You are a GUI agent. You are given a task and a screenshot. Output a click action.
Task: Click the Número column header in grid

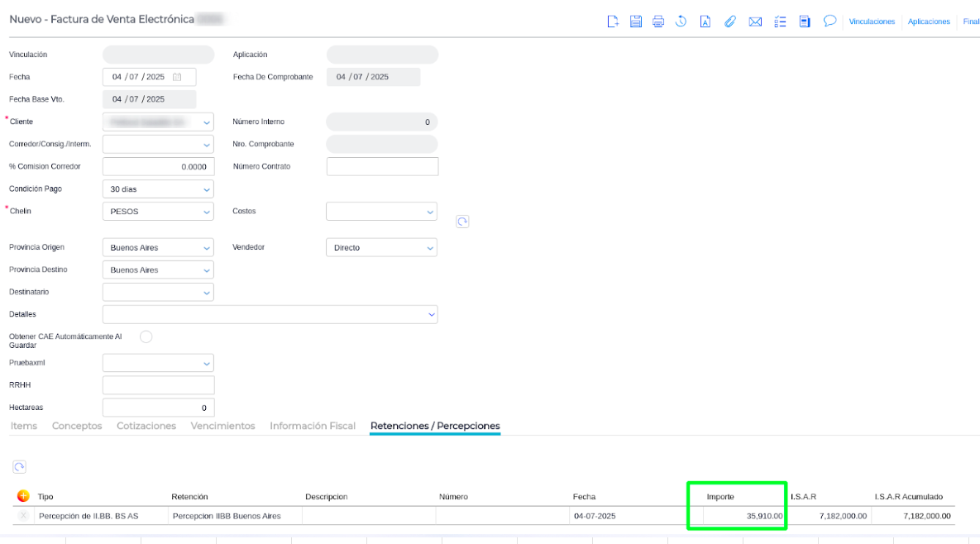coord(453,497)
